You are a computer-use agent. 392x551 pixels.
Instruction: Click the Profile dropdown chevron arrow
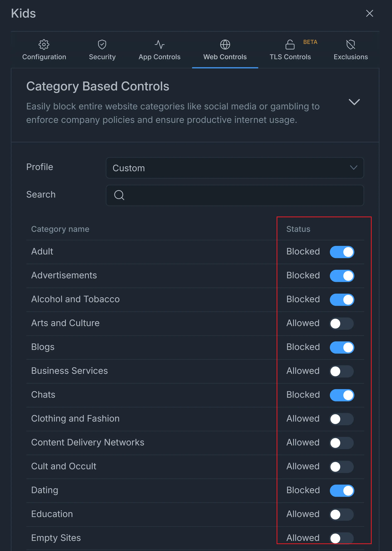click(354, 168)
